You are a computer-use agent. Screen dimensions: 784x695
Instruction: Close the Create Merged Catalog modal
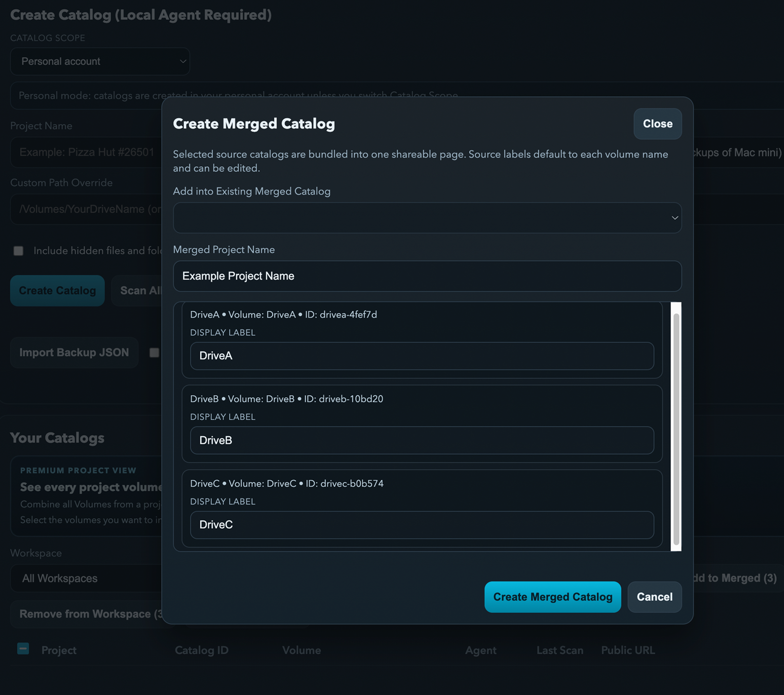pyautogui.click(x=657, y=124)
